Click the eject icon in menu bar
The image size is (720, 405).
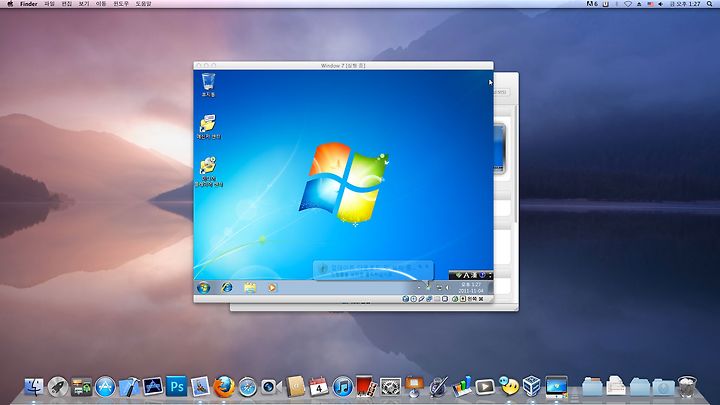pyautogui.click(x=639, y=4)
